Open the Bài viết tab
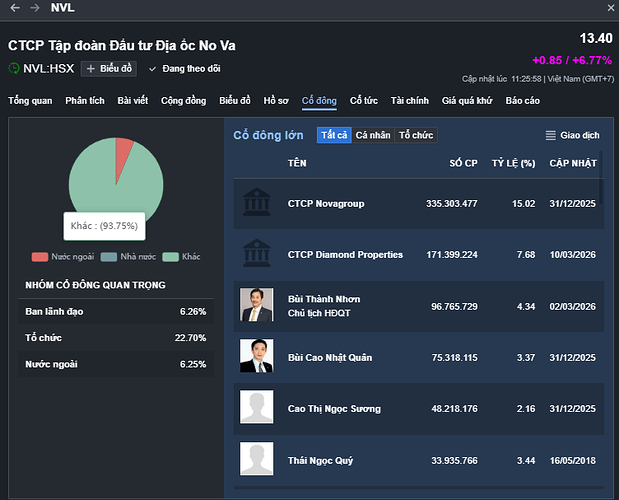619x500 pixels. click(x=133, y=101)
